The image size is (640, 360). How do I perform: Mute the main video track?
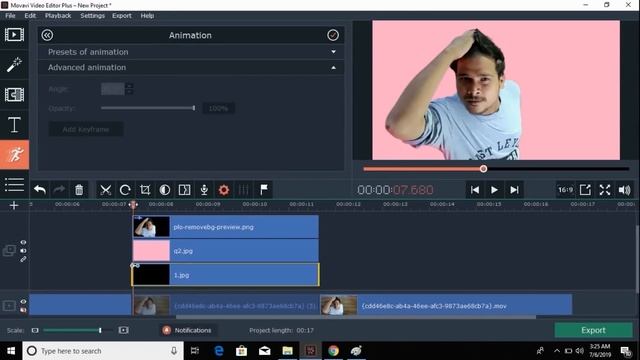pos(23,310)
